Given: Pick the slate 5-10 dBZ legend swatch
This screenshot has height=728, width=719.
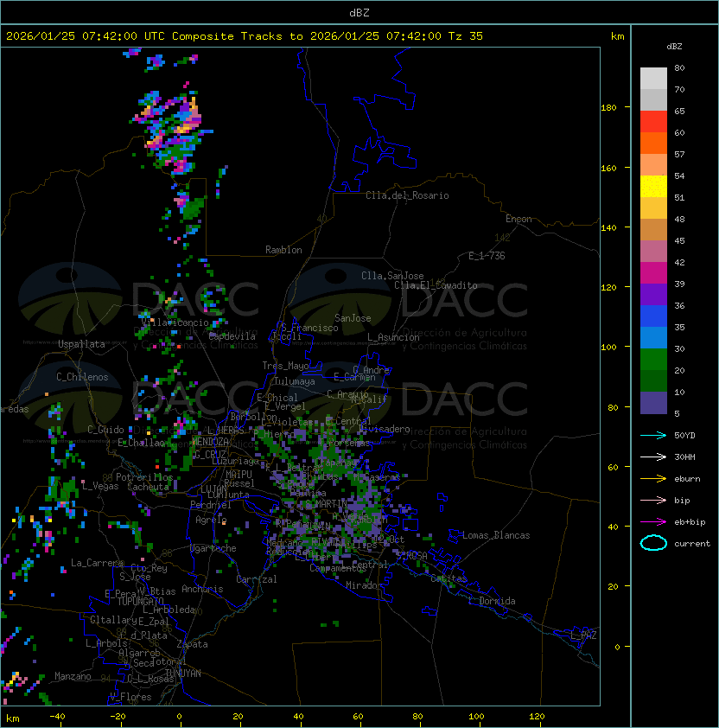Looking at the screenshot, I should coord(653,403).
